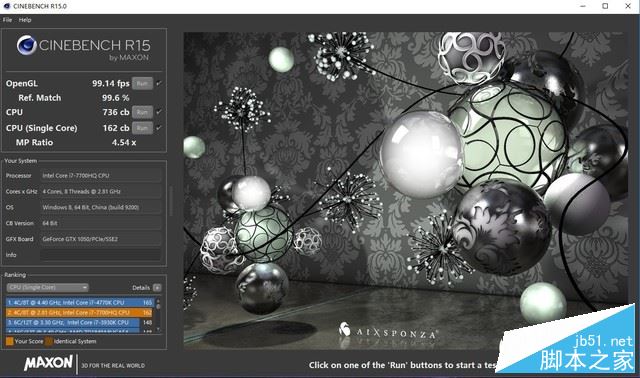The width and height of the screenshot is (640, 378).
Task: Click the ranking list scrollbar up arrow
Action: click(158, 301)
